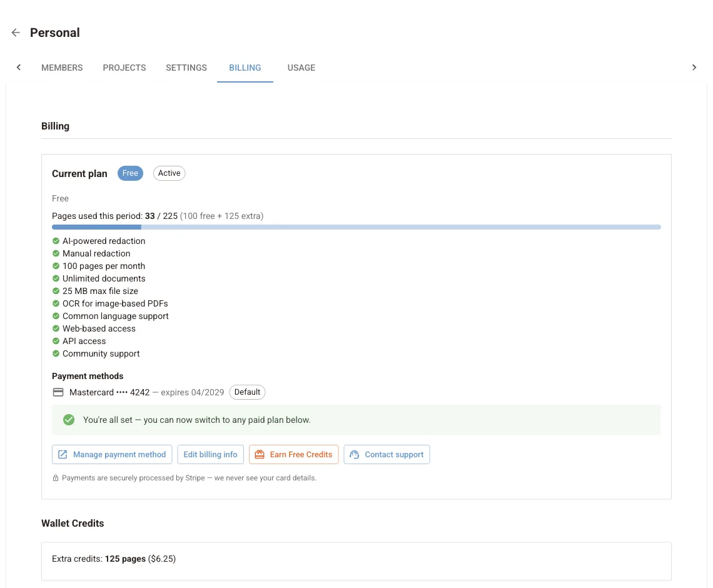Click the check icon beside Community support

(x=56, y=353)
